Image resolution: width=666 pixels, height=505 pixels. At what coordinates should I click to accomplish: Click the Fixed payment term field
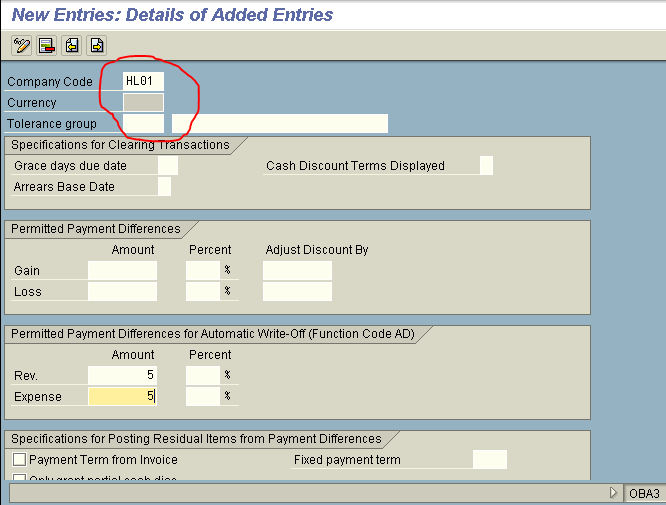coord(490,460)
